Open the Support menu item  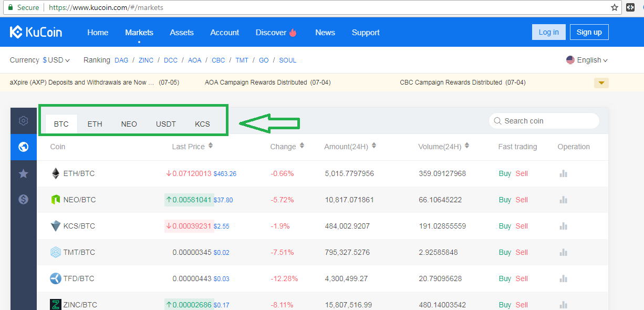pos(366,32)
